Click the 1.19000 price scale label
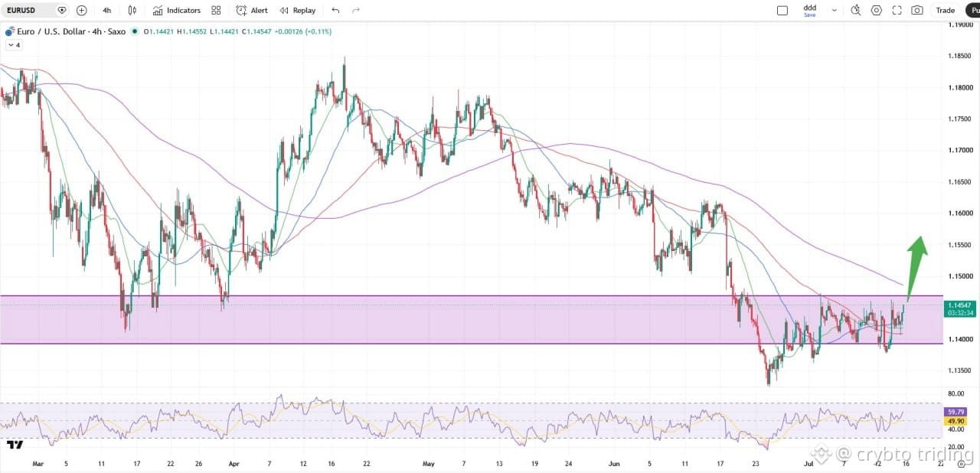The width and height of the screenshot is (980, 473). pyautogui.click(x=961, y=24)
